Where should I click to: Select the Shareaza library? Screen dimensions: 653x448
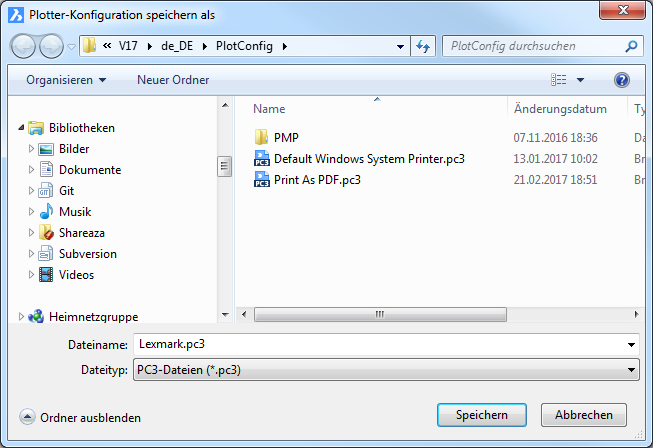point(84,233)
